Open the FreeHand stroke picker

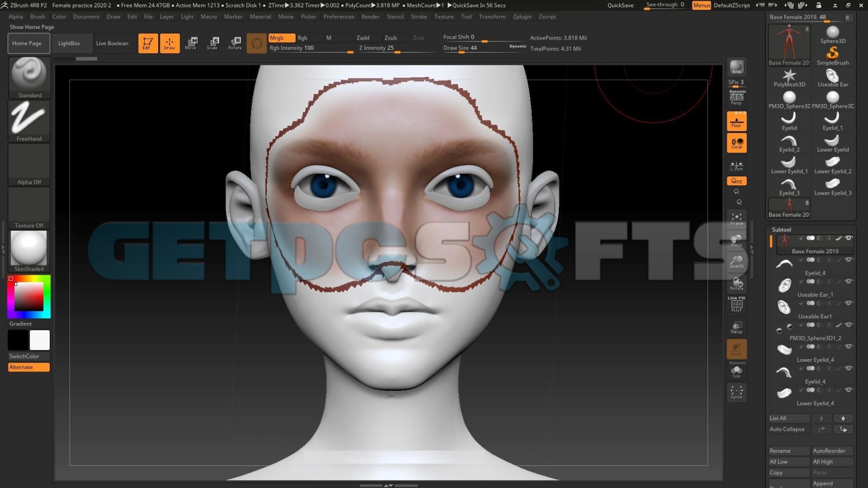29,121
